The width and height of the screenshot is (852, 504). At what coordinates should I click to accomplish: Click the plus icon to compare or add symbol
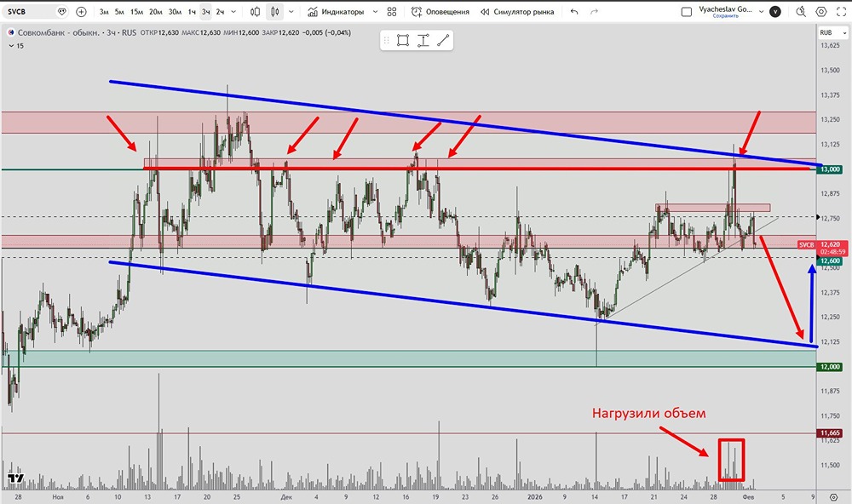(x=81, y=11)
